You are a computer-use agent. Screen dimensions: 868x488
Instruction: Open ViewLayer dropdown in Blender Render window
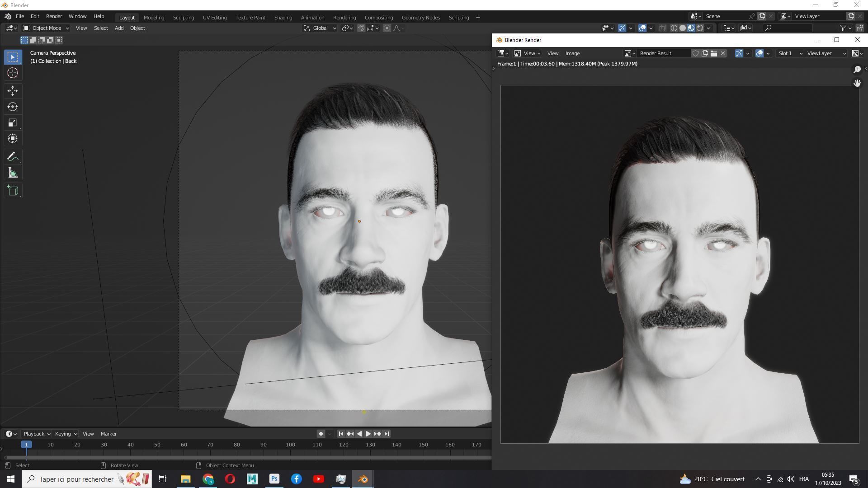(826, 53)
